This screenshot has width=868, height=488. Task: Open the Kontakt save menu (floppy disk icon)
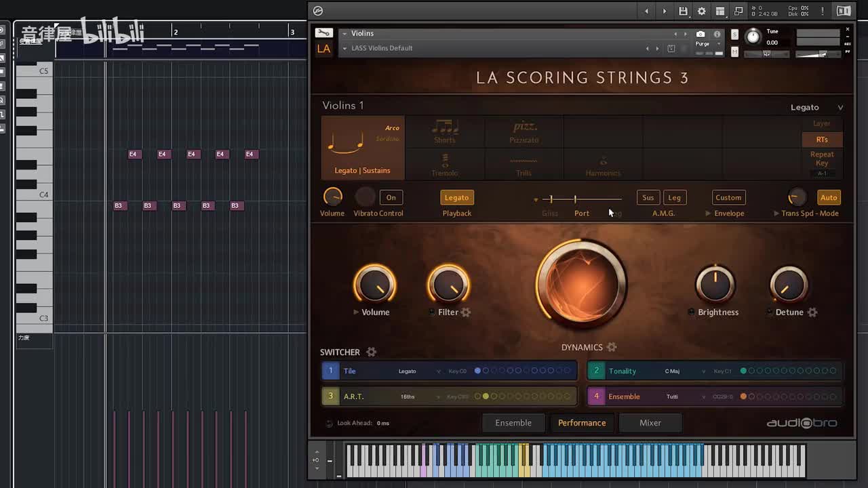pyautogui.click(x=683, y=11)
